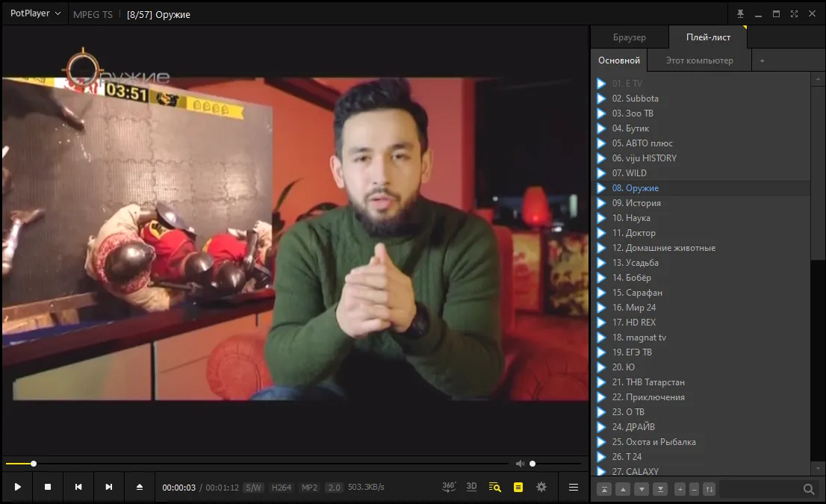Mute the audio via speaker icon

pyautogui.click(x=520, y=464)
